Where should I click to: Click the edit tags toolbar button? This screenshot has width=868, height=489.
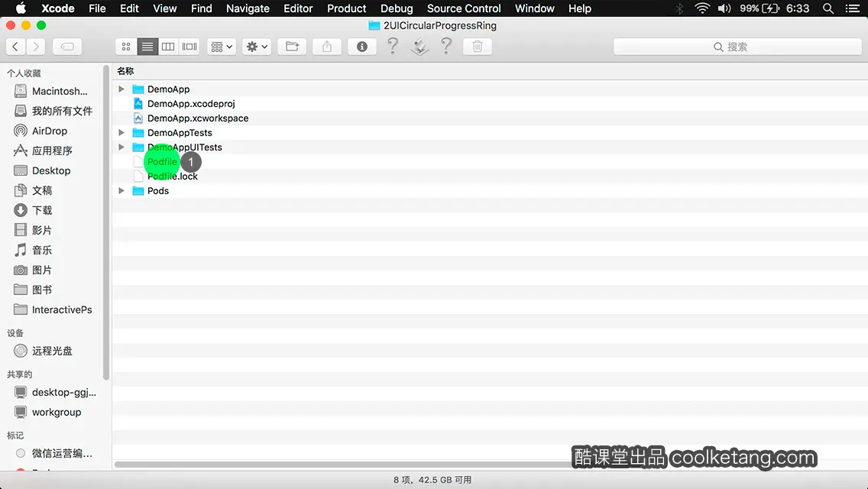coord(67,47)
